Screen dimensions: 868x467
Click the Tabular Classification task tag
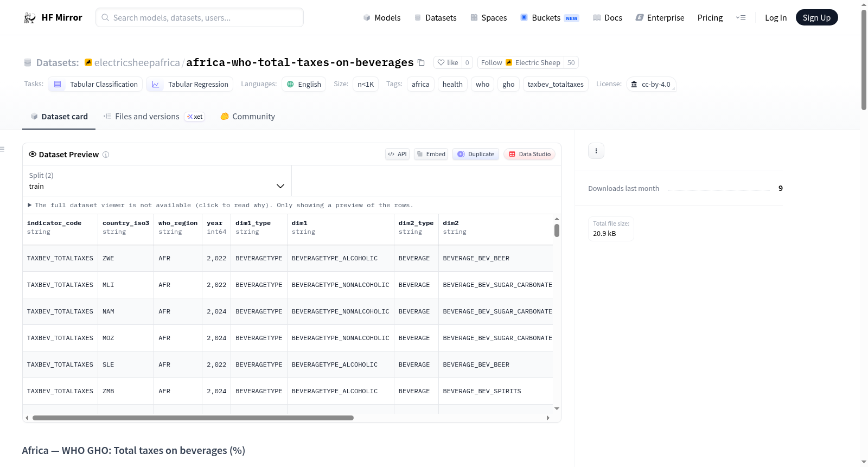[x=95, y=84]
